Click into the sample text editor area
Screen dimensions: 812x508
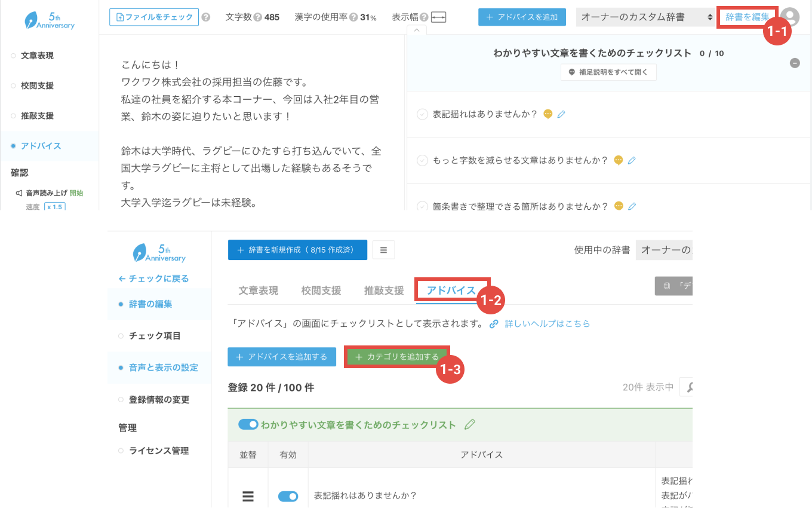pyautogui.click(x=252, y=123)
